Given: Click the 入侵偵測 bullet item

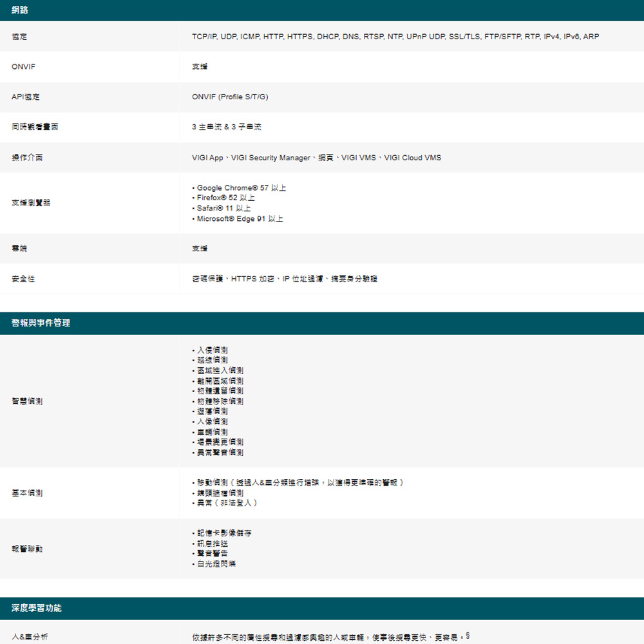Looking at the screenshot, I should click(x=212, y=350).
